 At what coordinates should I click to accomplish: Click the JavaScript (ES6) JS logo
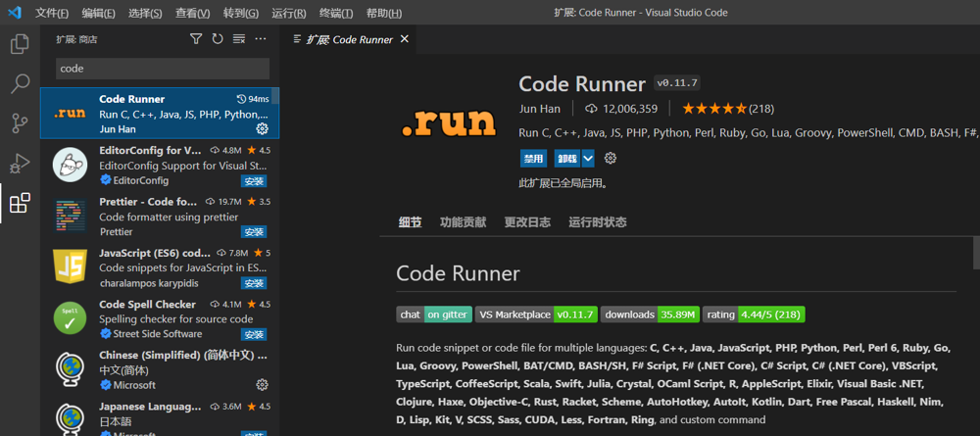(x=70, y=267)
